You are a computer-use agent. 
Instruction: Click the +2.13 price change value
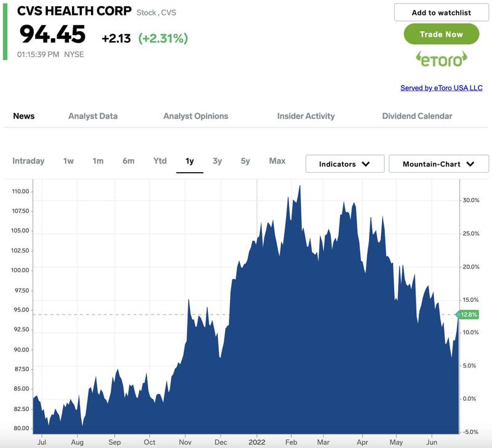[x=116, y=39]
